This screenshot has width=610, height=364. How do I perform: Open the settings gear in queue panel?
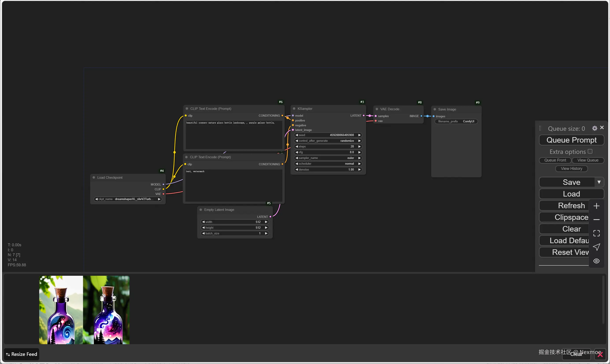click(594, 128)
